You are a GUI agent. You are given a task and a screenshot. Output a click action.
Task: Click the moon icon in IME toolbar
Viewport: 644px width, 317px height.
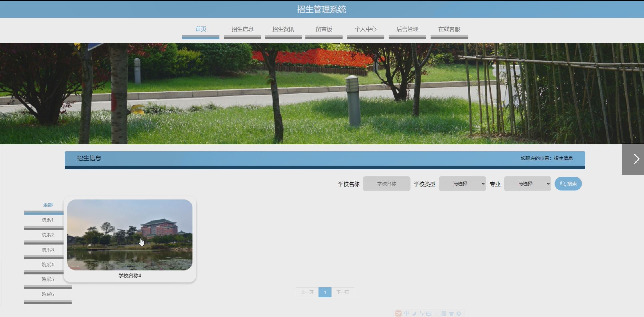tap(414, 313)
